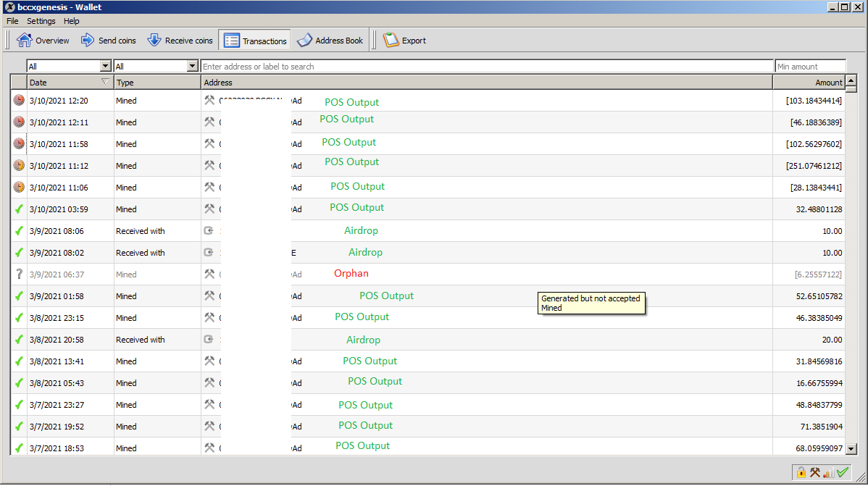This screenshot has width=868, height=486.
Task: Sort by the Date column header
Action: pyautogui.click(x=70, y=83)
